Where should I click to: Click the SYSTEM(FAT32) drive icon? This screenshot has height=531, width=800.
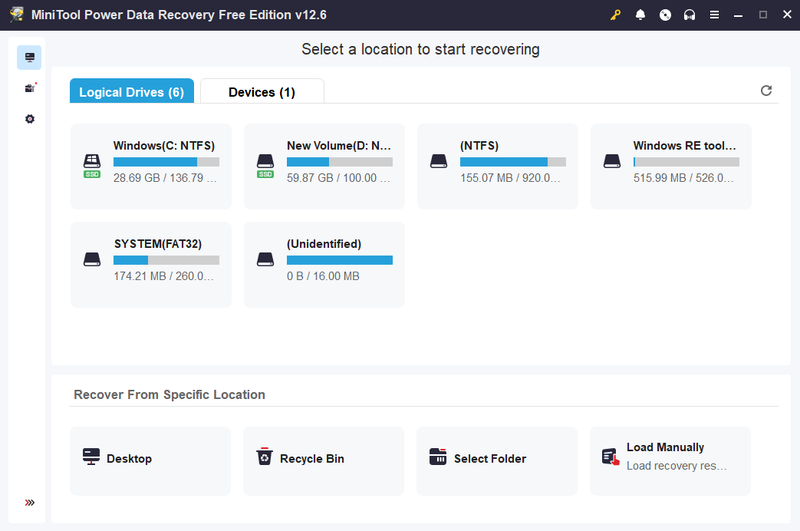92,259
